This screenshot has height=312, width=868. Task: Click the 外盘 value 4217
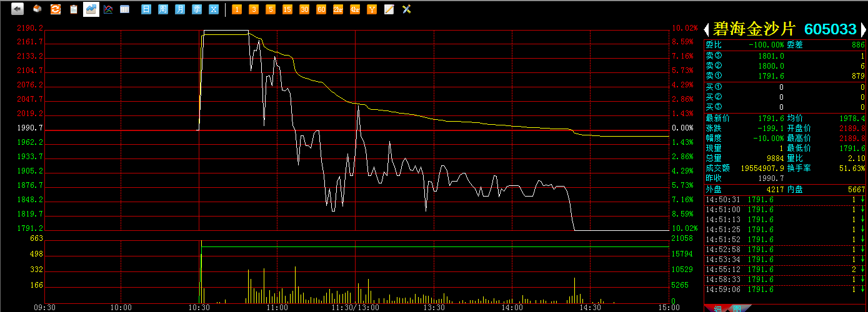click(776, 189)
